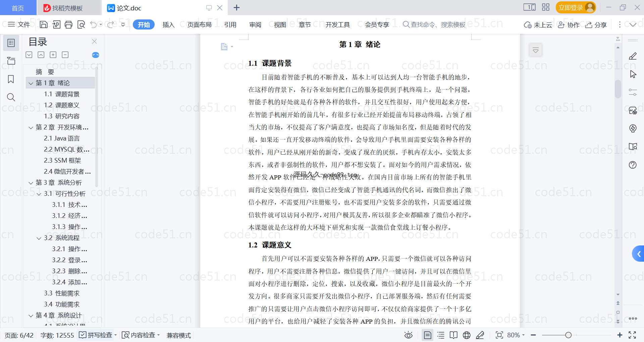The image size is (644, 342).
Task: Collapse the 3.2 系统流程 tree node
Action: (x=39, y=238)
